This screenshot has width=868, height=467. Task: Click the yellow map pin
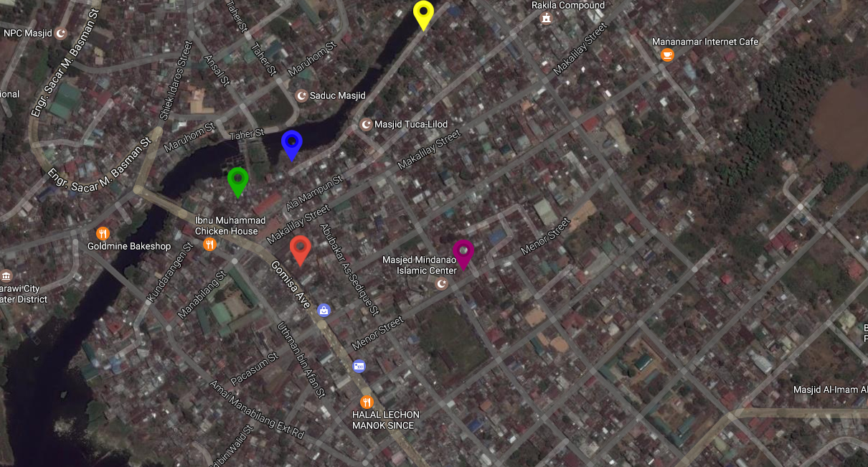pos(423,13)
